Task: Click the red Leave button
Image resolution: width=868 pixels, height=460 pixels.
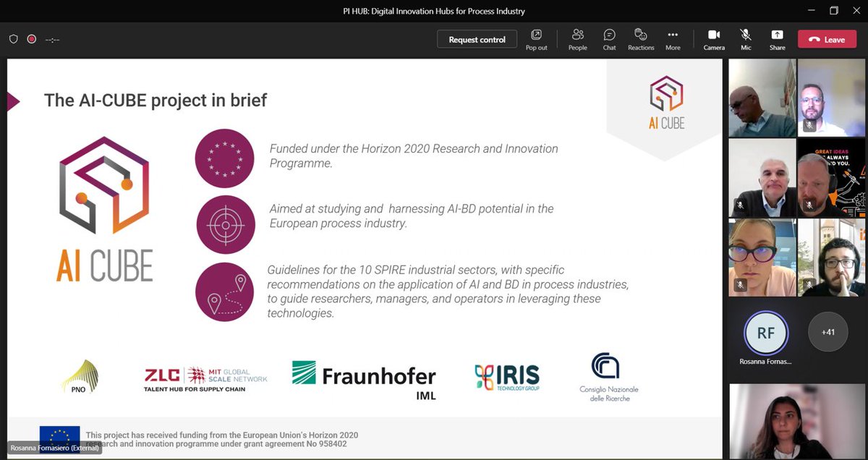Action: (x=827, y=39)
